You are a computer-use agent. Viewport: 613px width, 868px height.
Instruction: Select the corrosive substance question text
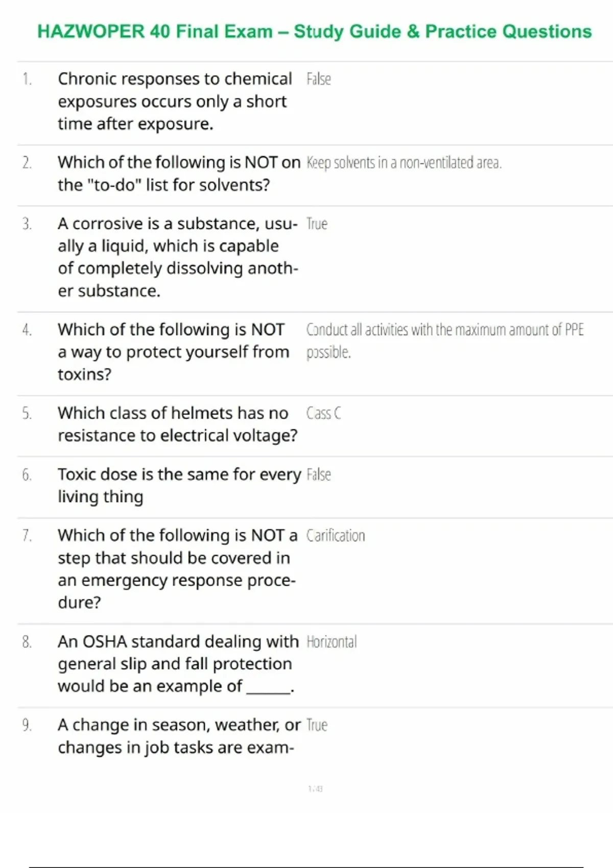tap(177, 257)
